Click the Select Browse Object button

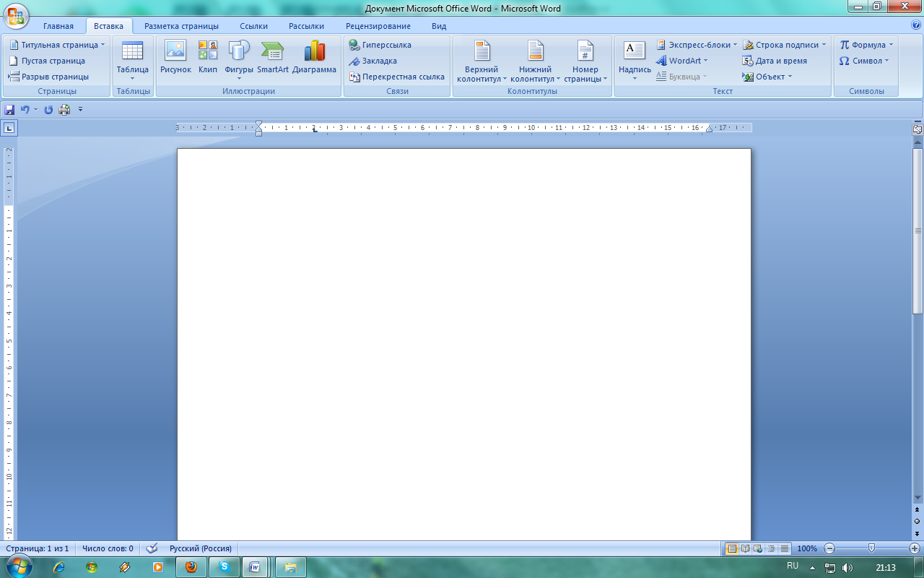pos(918,521)
